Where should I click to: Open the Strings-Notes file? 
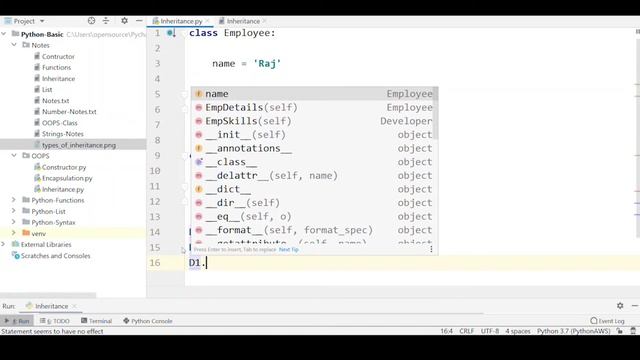point(62,133)
